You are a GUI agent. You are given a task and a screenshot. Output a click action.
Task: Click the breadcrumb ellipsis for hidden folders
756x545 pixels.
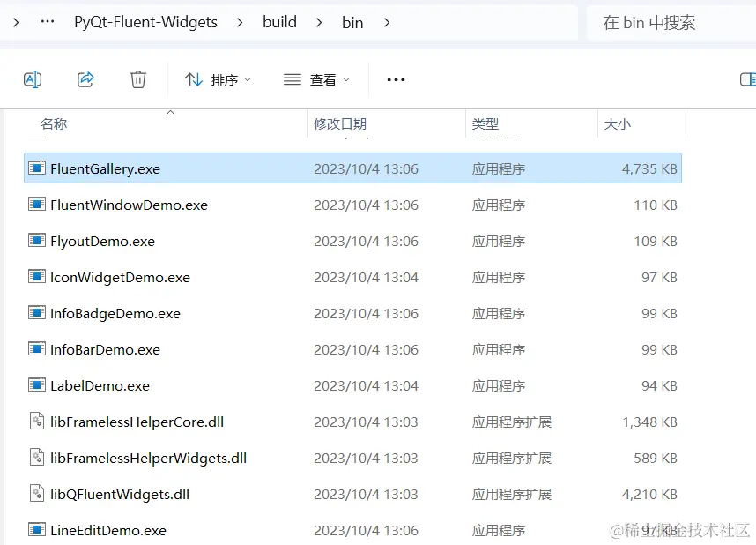point(48,22)
